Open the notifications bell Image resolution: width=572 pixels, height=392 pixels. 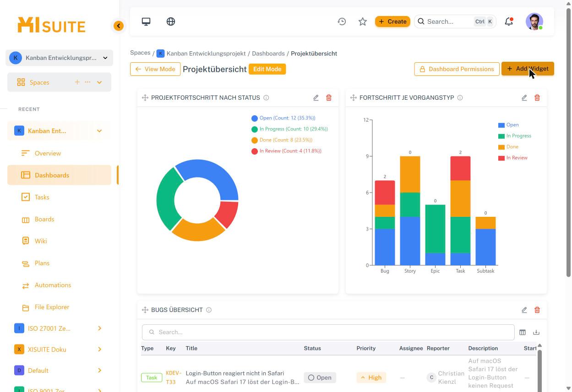(x=509, y=21)
